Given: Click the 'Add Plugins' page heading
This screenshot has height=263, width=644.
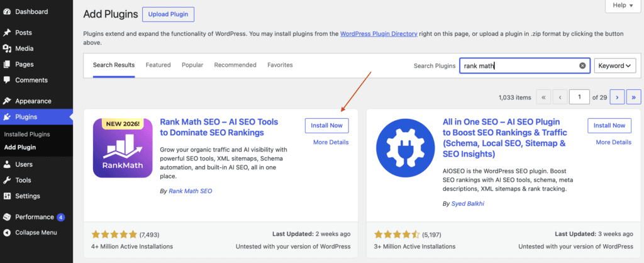Looking at the screenshot, I should tap(111, 14).
